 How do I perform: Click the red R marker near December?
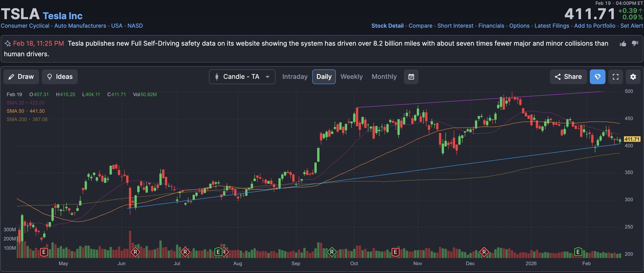[484, 252]
